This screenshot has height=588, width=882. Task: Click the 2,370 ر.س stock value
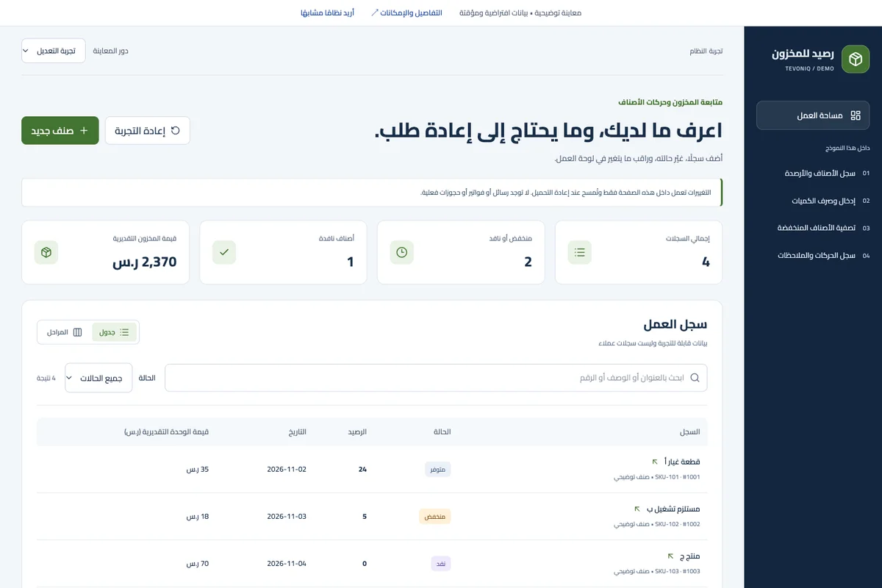(x=144, y=262)
